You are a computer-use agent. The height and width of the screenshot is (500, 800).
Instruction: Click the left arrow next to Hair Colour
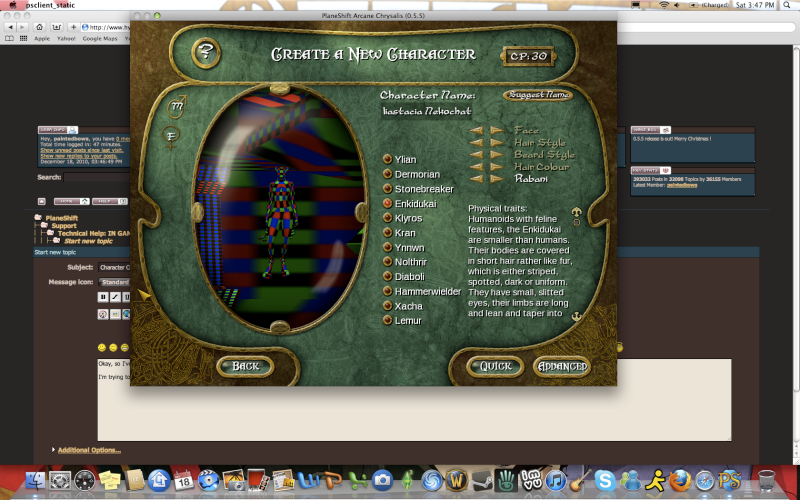(477, 166)
